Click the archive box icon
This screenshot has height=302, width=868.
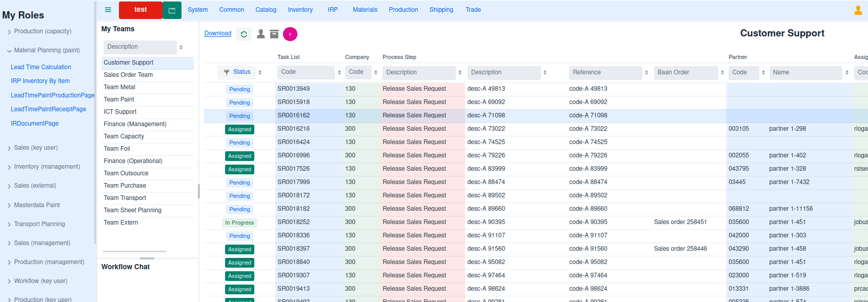tap(274, 34)
